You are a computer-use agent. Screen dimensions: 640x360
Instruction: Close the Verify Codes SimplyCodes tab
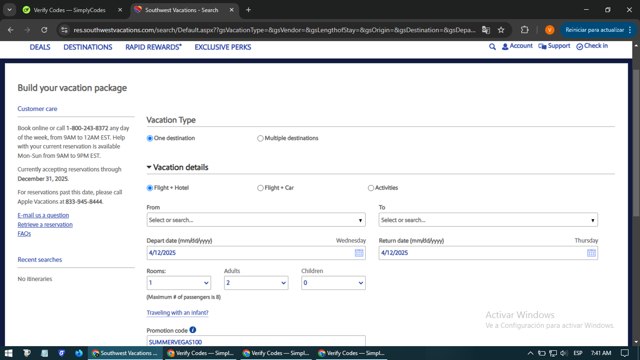click(120, 10)
